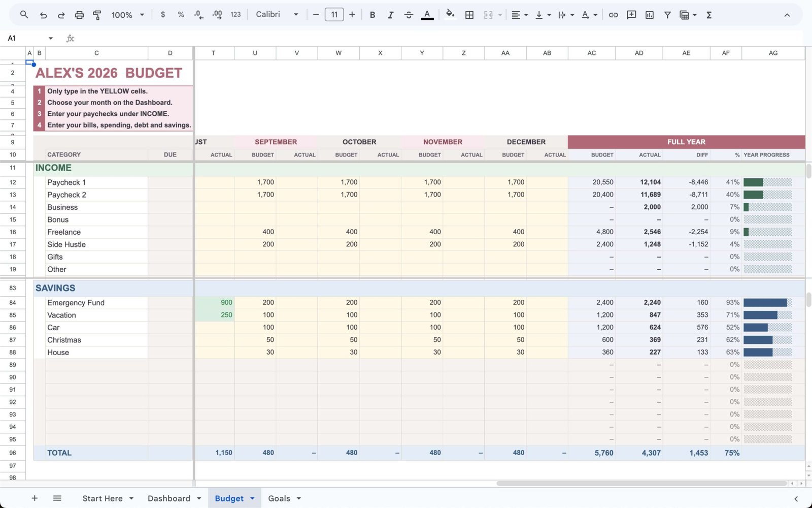Click the filter views table icon
The width and height of the screenshot is (812, 508).
(x=684, y=15)
